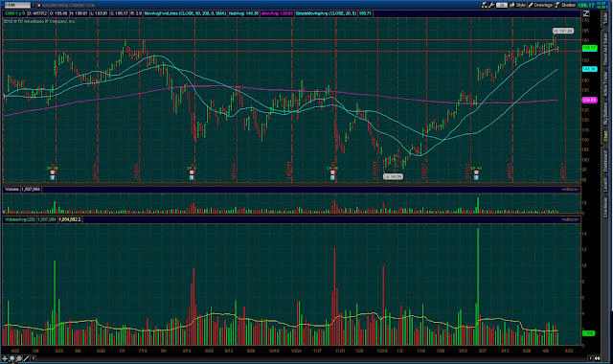Click the price-axis scale icon at top right
This screenshot has width=613, height=364.
click(x=586, y=13)
